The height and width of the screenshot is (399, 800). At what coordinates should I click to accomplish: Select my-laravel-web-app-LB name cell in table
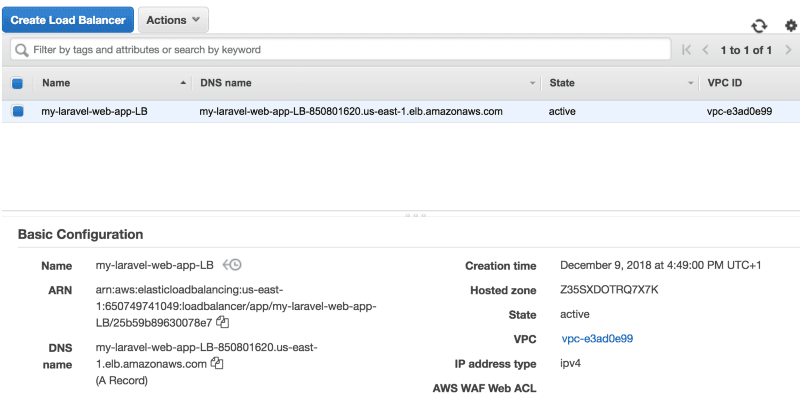94,111
